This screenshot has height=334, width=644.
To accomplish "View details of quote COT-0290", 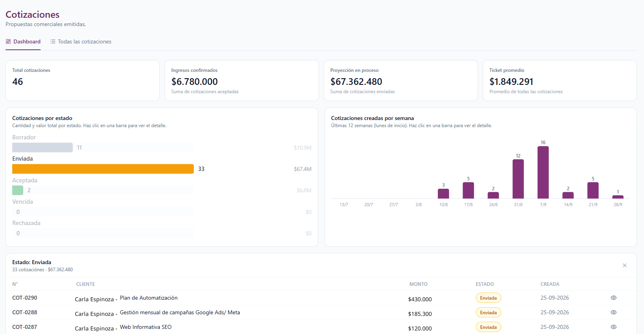I will click(613, 298).
